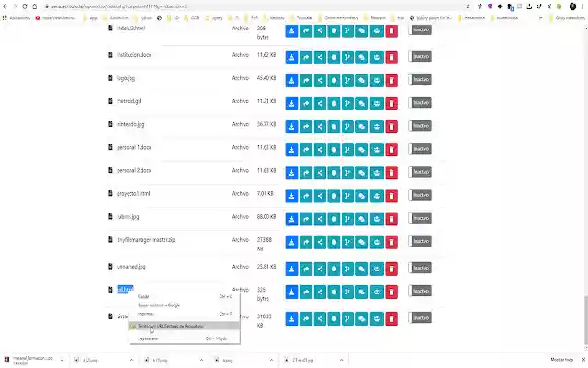Viewport: 588px width, 368px height.
Task: Choose Inspeccionar in the context menu
Action: pos(185,339)
